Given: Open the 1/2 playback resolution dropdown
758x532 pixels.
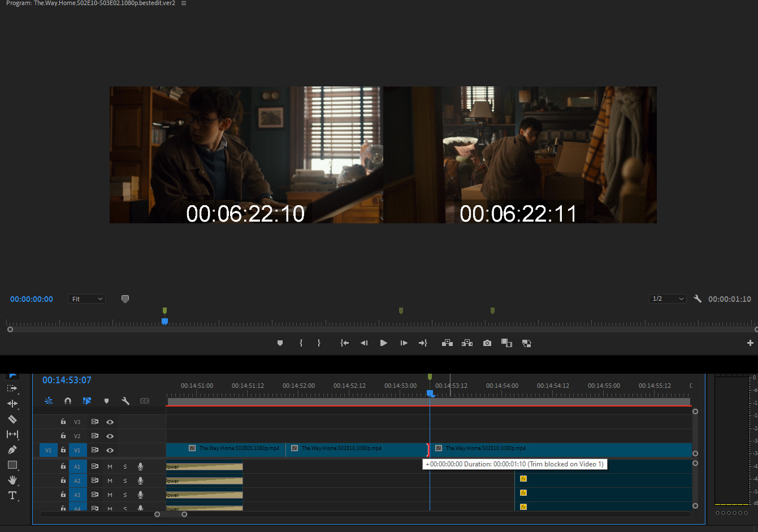Looking at the screenshot, I should 668,299.
